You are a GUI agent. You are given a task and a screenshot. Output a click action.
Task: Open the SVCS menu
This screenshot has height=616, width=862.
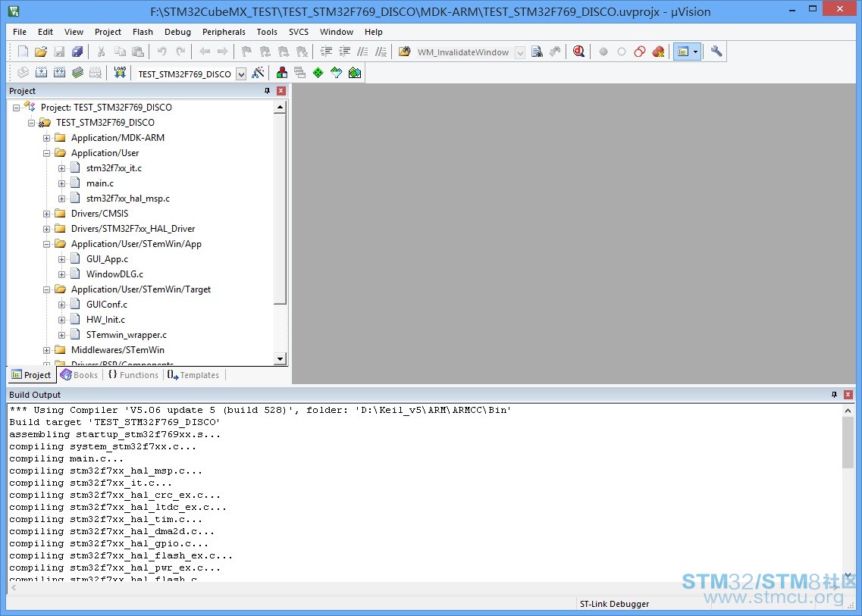[x=299, y=32]
